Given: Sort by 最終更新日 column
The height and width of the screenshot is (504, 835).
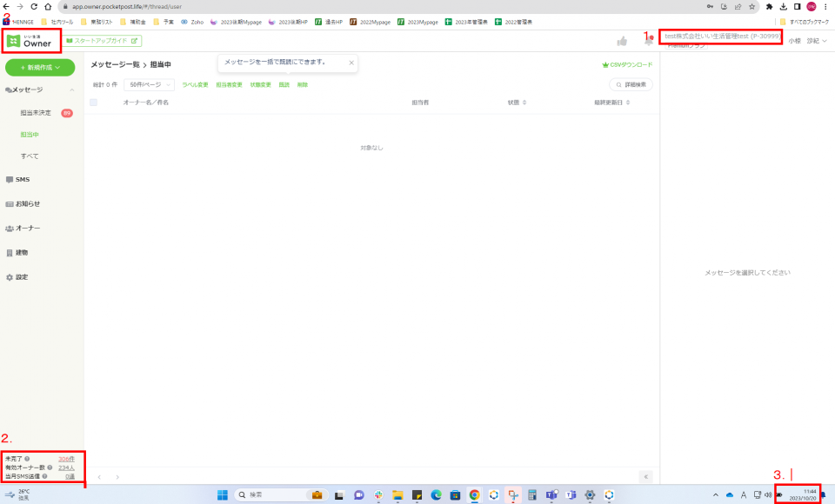Looking at the screenshot, I should (x=611, y=103).
